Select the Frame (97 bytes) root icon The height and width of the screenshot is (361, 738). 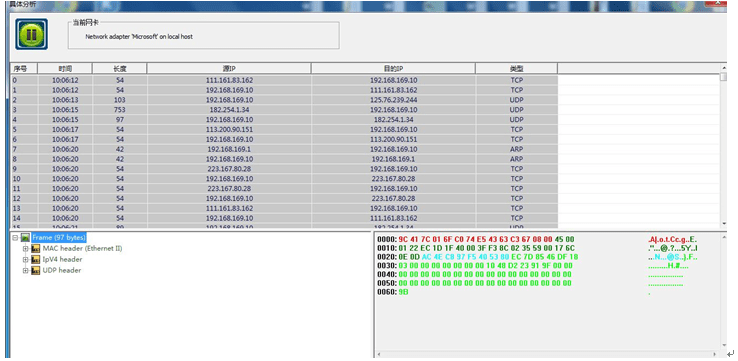click(25, 238)
